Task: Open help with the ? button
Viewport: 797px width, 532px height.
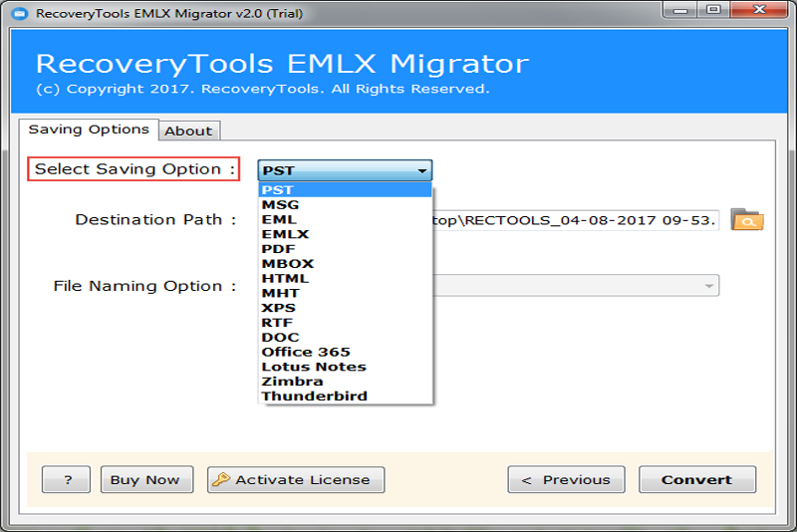Action: click(66, 479)
